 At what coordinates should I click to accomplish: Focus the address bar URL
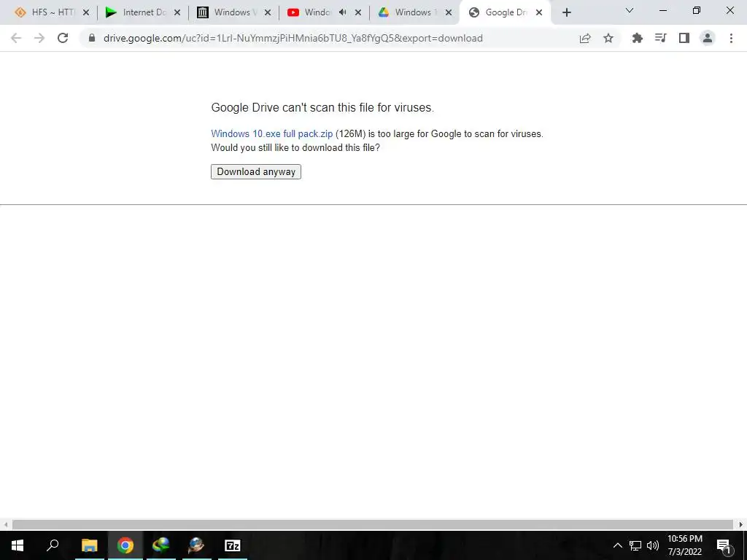(293, 38)
